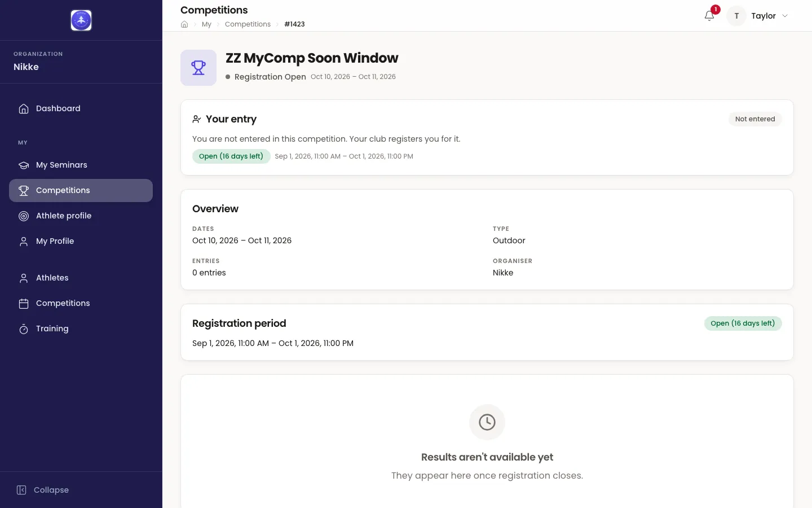Click Open badge in Your entry card
The height and width of the screenshot is (508, 812).
pos(231,156)
